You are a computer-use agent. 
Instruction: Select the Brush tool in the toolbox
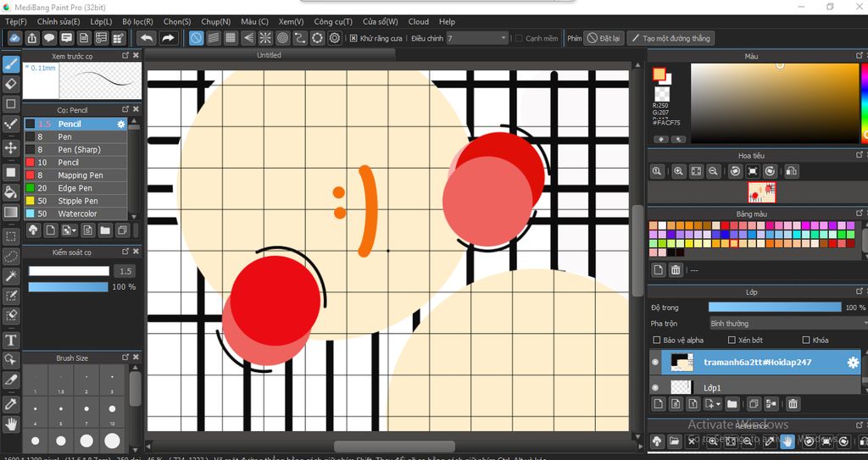[x=10, y=64]
